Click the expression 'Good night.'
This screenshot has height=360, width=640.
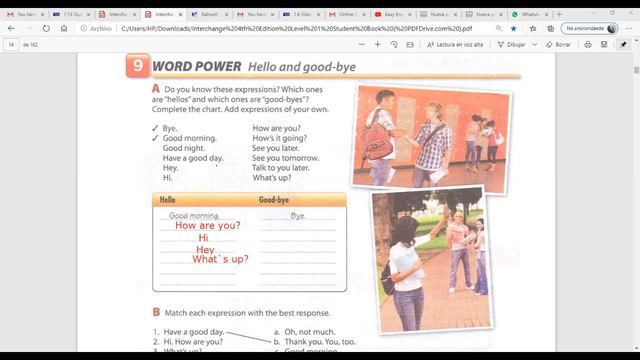click(x=184, y=148)
